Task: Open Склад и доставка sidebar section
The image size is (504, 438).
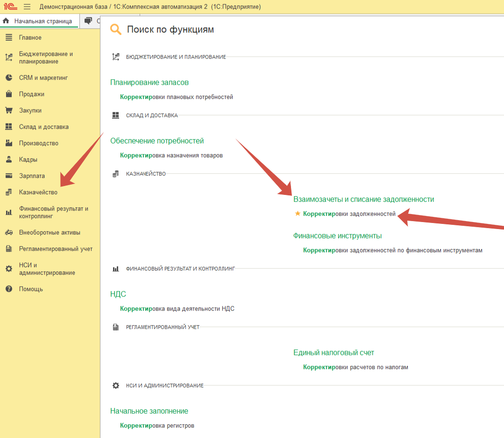Action: [x=43, y=127]
